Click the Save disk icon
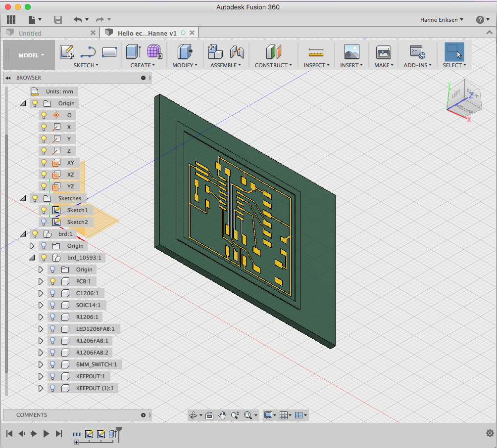This screenshot has height=448, width=497. [x=58, y=20]
